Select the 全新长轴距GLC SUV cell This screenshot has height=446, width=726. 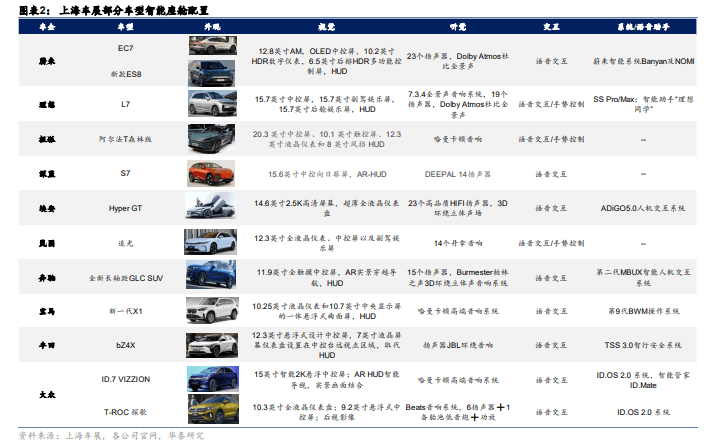(x=125, y=278)
